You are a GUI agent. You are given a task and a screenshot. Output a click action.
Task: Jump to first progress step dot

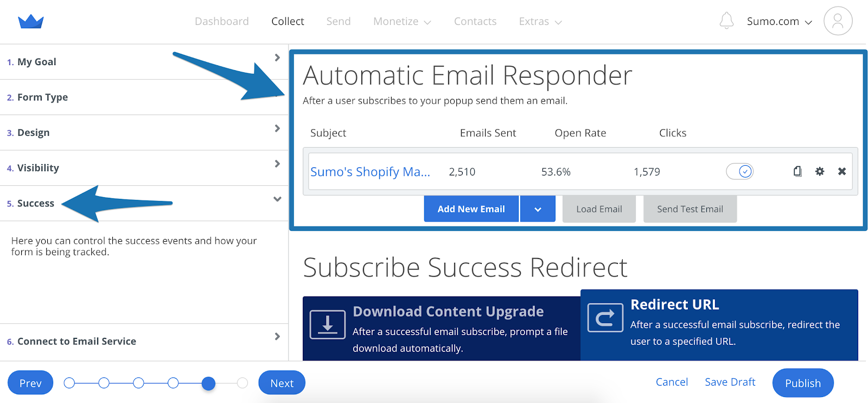click(x=69, y=383)
